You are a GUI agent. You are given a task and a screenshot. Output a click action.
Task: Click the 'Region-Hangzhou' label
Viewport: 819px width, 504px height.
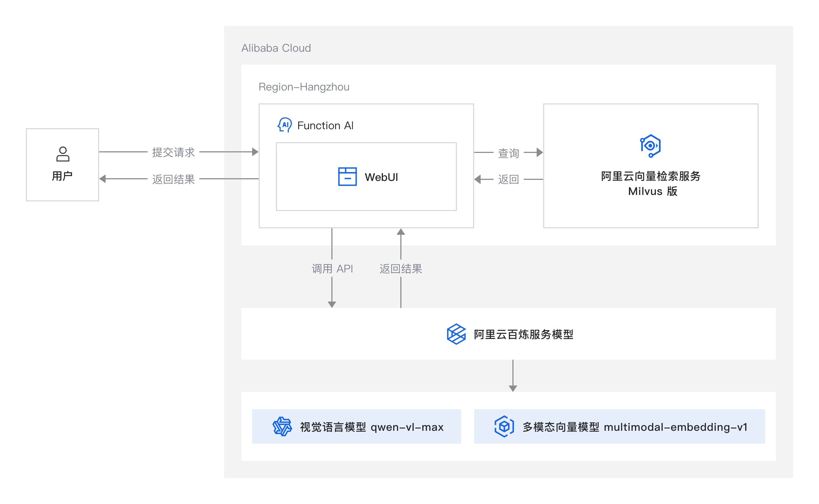pos(304,87)
